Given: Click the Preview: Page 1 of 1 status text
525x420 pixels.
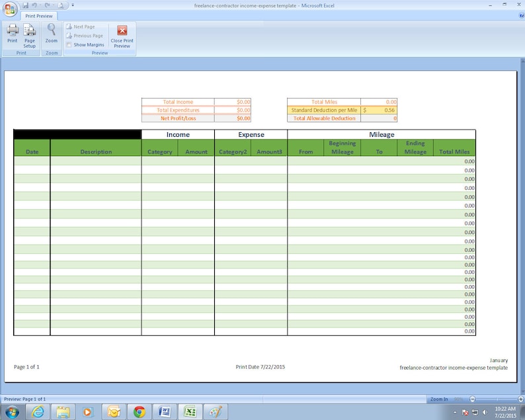Looking at the screenshot, I should click(x=24, y=399).
